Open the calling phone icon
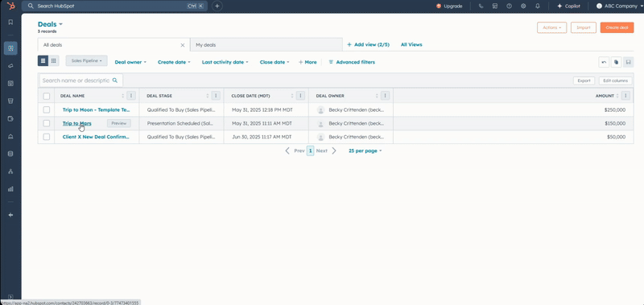This screenshot has width=644, height=305. click(481, 6)
